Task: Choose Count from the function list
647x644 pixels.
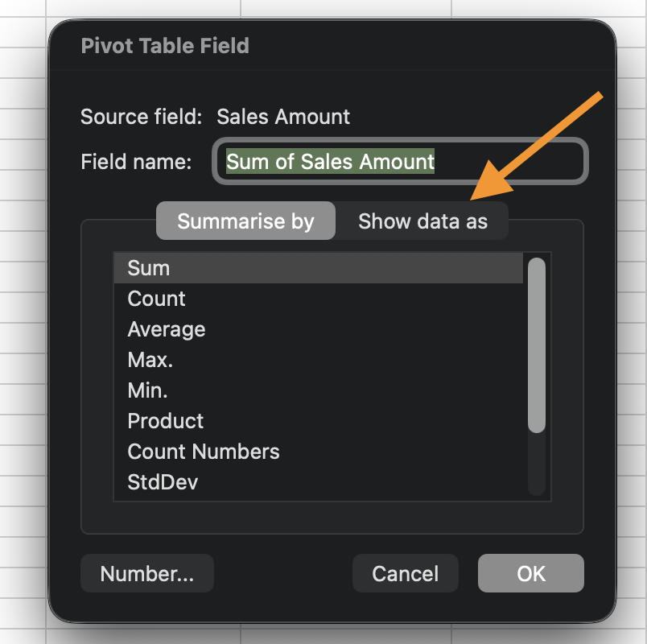Action: click(x=157, y=299)
